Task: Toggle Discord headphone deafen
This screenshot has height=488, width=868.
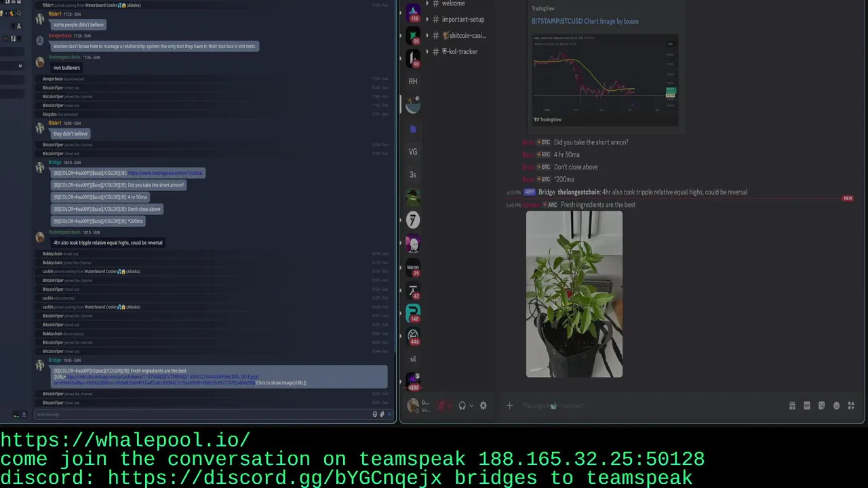Action: [x=462, y=405]
